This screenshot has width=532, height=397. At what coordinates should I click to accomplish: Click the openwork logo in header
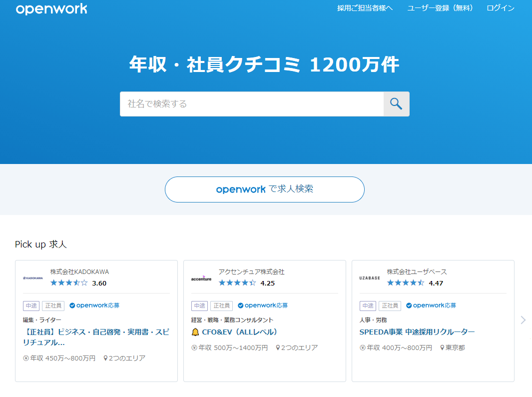point(51,8)
